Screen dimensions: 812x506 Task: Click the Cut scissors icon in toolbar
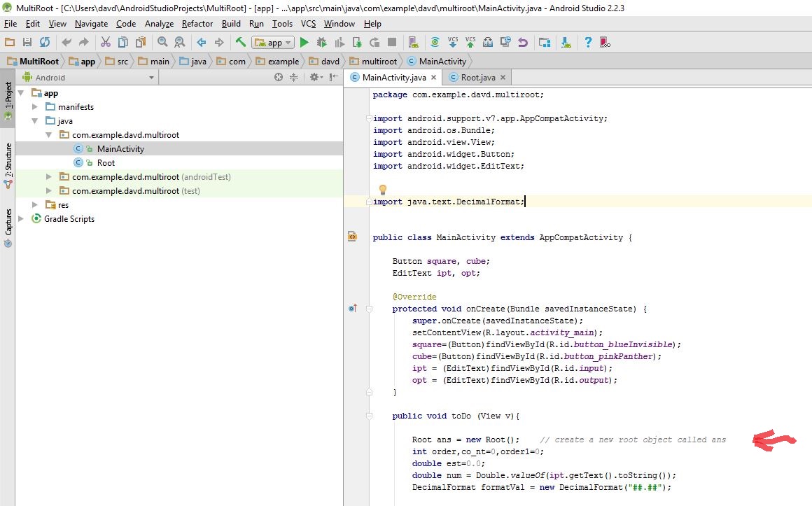coord(106,43)
